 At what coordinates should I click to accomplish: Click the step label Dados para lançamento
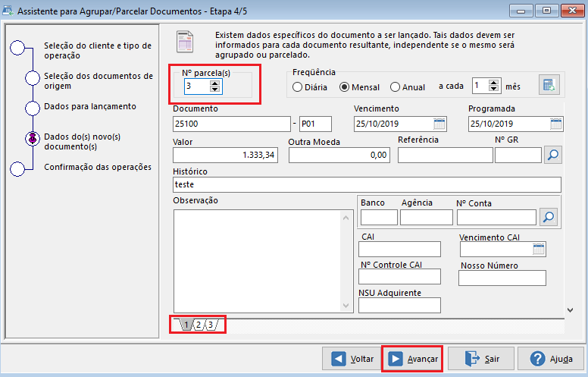pyautogui.click(x=90, y=106)
